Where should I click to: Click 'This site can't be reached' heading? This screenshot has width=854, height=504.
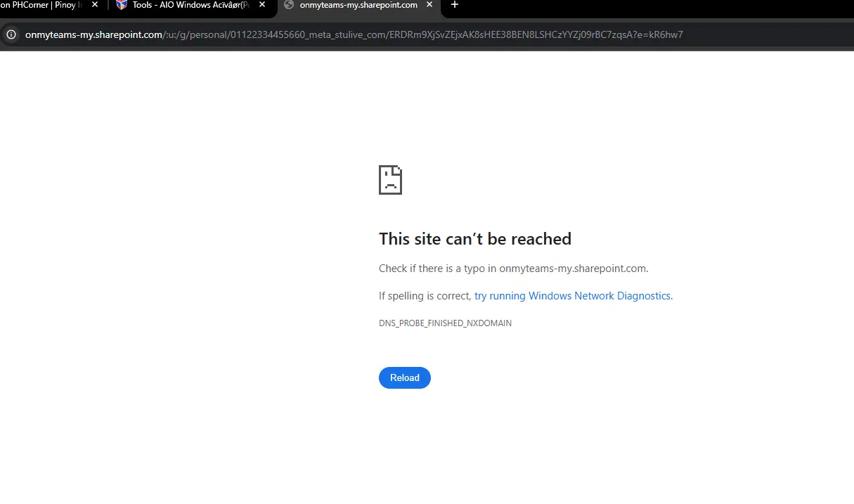(x=475, y=239)
